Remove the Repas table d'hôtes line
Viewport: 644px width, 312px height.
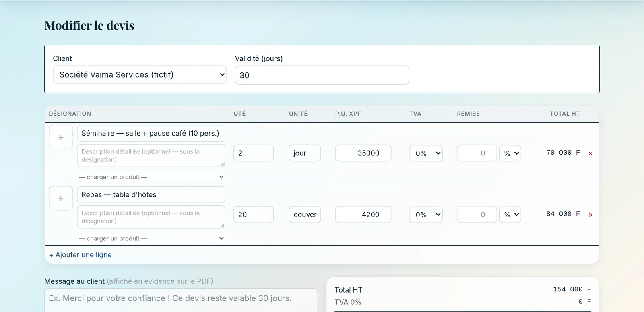click(x=590, y=215)
